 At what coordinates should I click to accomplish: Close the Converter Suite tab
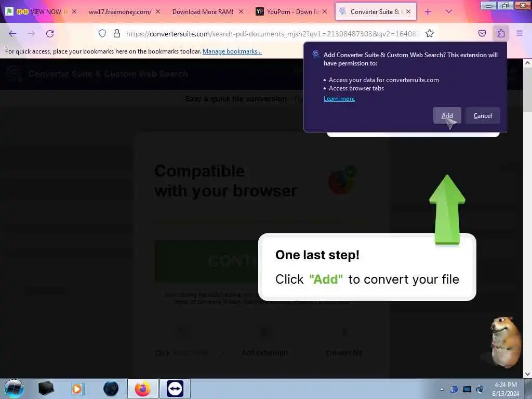[x=408, y=11]
